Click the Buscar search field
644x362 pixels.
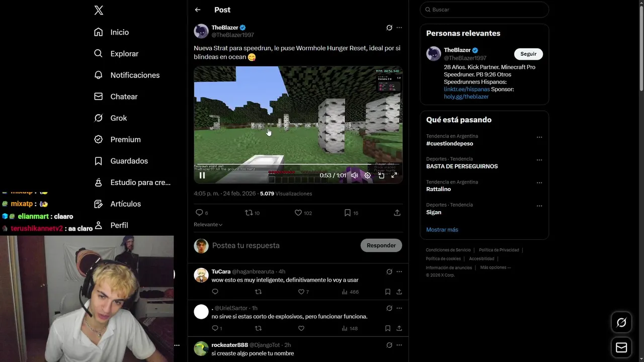coord(485,10)
